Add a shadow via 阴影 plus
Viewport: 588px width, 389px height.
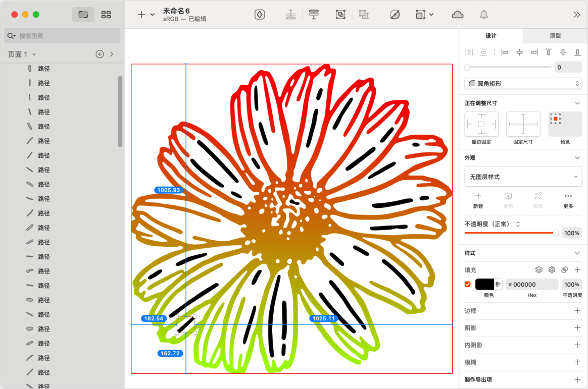click(577, 327)
